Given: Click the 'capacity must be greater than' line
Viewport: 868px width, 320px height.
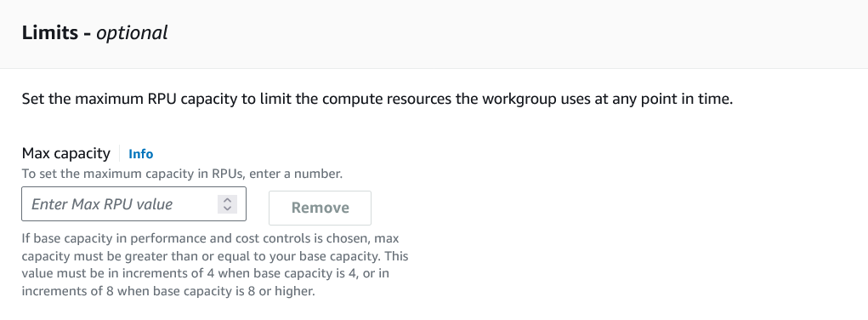Looking at the screenshot, I should pyautogui.click(x=215, y=256).
